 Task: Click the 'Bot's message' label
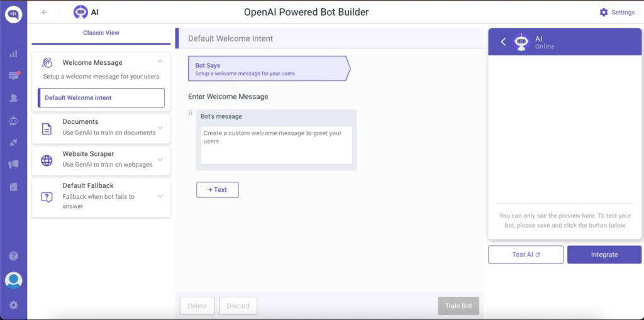point(221,116)
